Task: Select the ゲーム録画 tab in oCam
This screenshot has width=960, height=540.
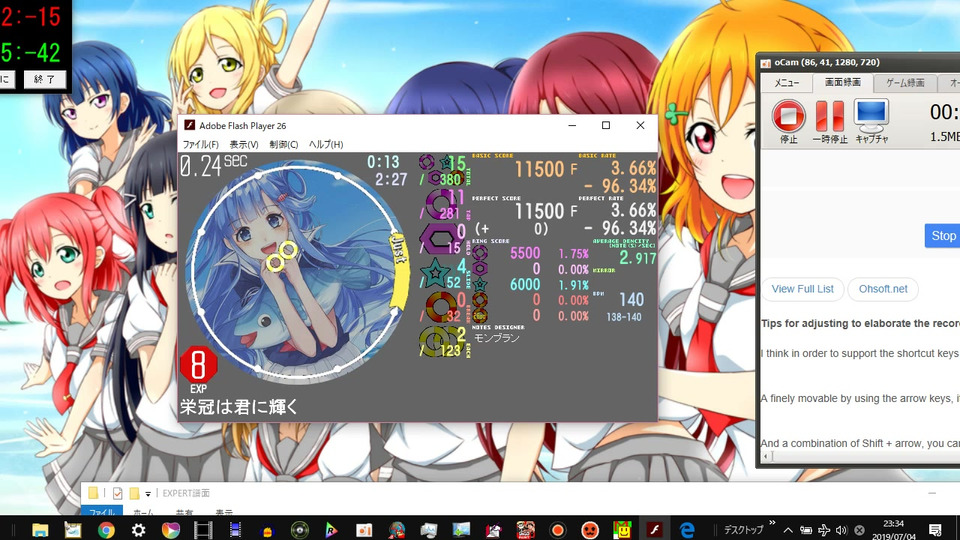Action: [x=905, y=83]
